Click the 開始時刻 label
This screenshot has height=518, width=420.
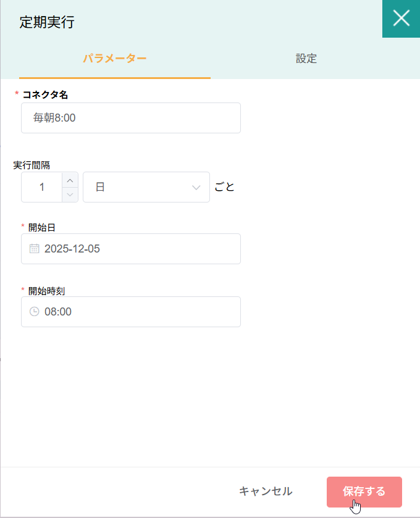[46, 290]
